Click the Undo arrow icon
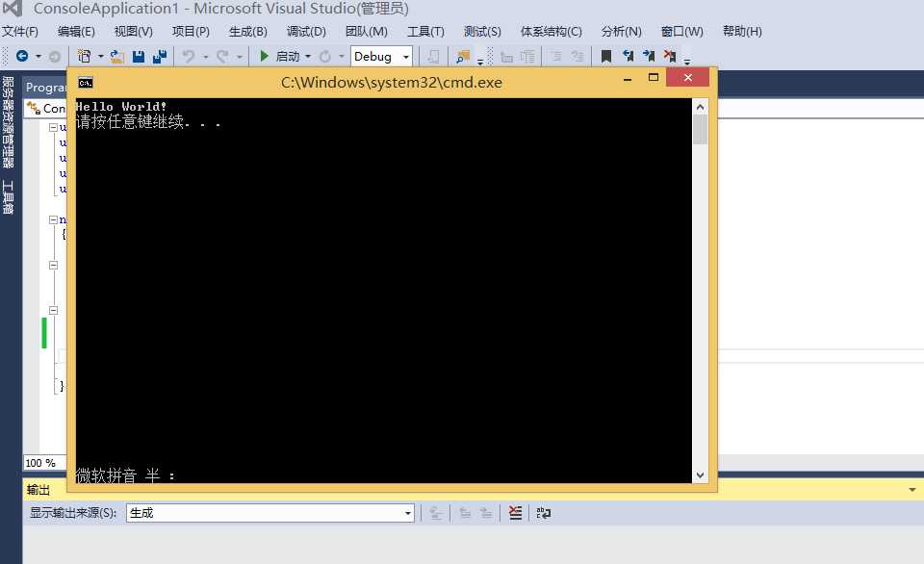Viewport: 924px width, 564px height. 189,57
